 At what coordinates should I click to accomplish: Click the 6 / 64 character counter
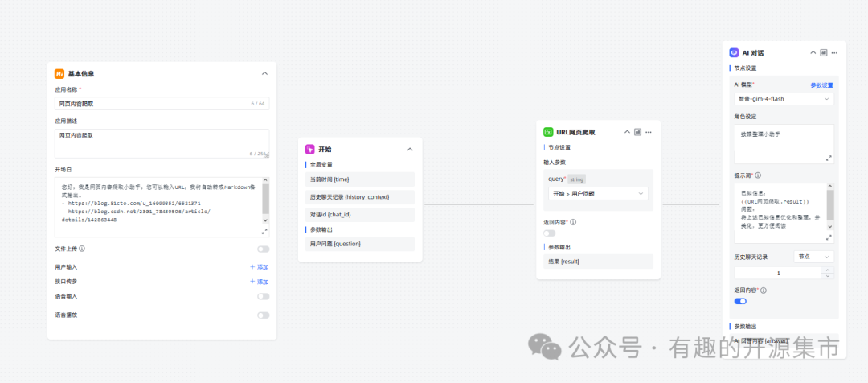[257, 104]
